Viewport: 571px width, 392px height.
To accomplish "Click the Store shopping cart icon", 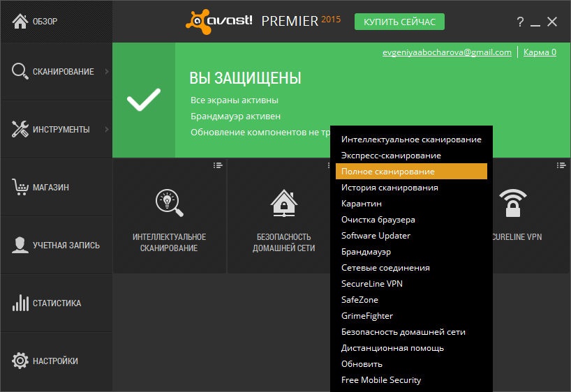I will tap(20, 187).
